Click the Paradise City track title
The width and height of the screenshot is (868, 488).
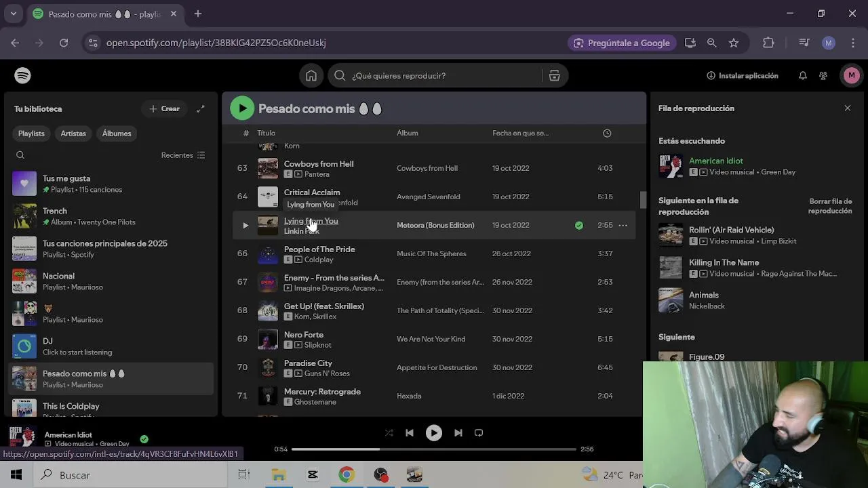[x=308, y=363]
